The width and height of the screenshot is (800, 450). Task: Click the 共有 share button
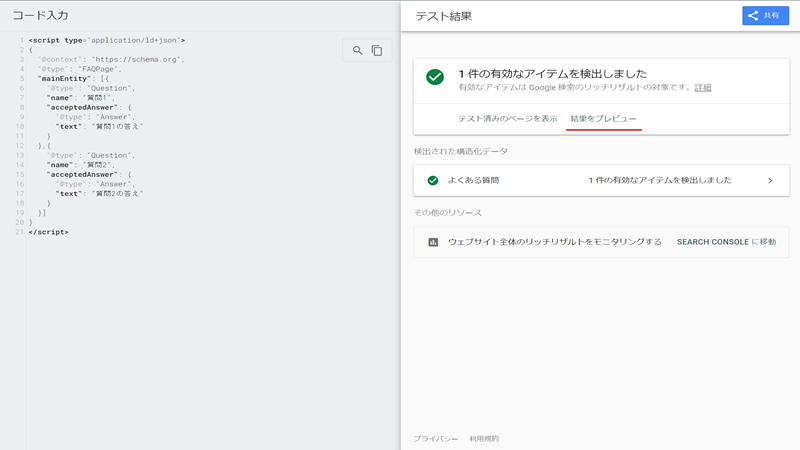click(765, 16)
